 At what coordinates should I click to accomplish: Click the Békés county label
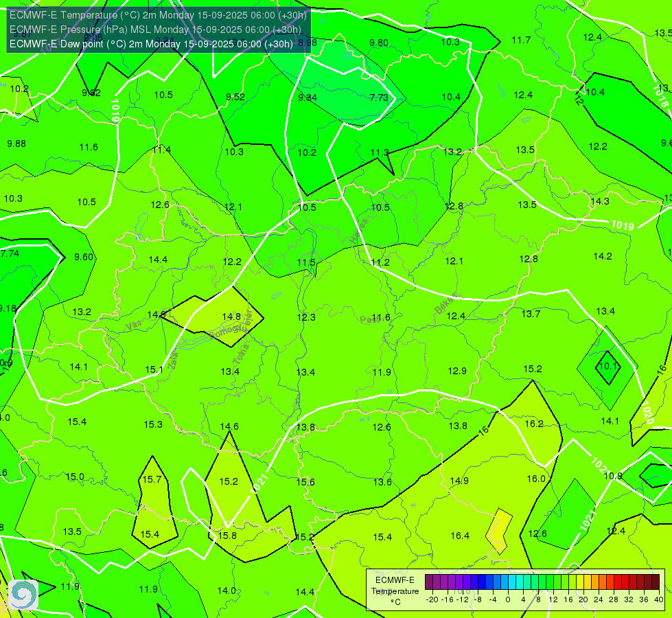(446, 304)
